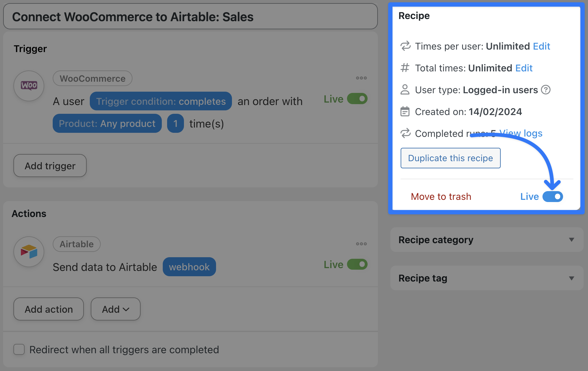The image size is (588, 371).
Task: Edit the Times per user limit
Action: point(541,46)
